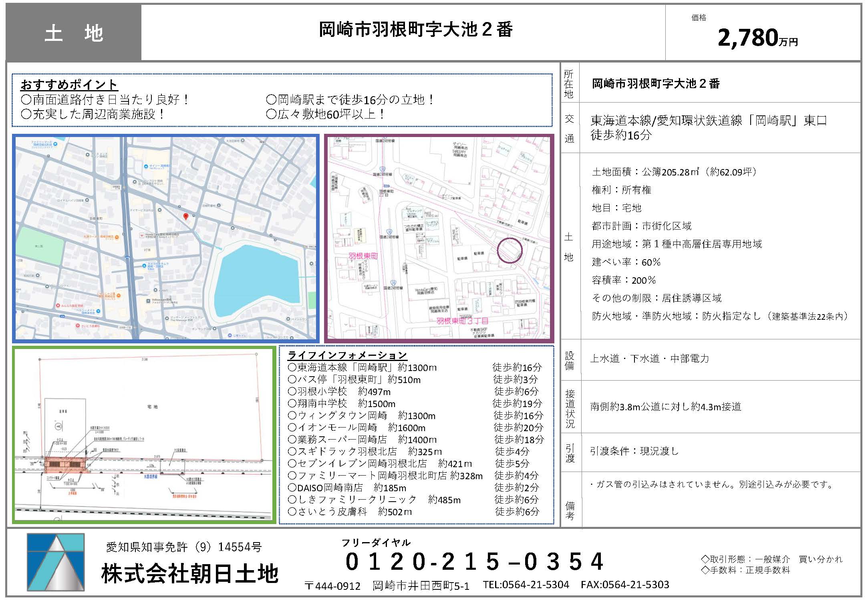Click the toll-free number 0120-215-0354

point(474,561)
